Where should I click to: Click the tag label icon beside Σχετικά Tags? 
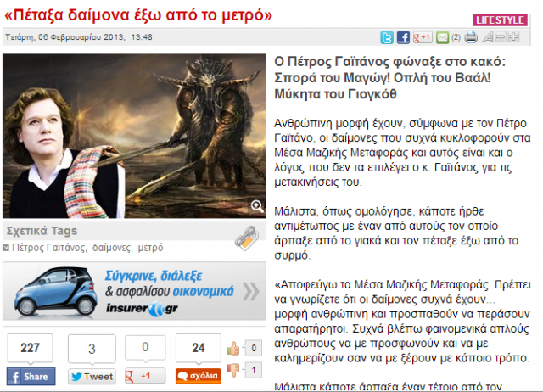point(247,238)
